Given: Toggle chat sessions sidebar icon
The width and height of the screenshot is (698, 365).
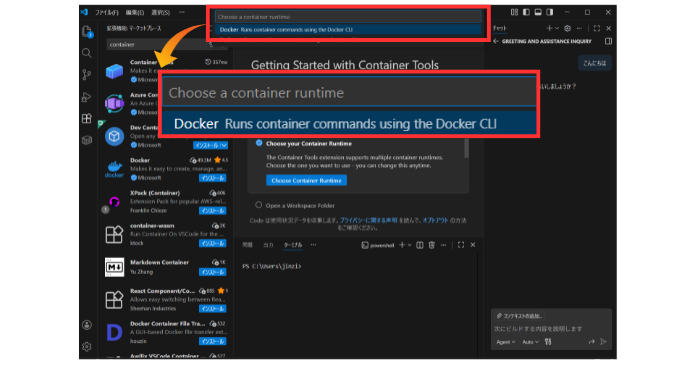Looking at the screenshot, I should tap(608, 41).
